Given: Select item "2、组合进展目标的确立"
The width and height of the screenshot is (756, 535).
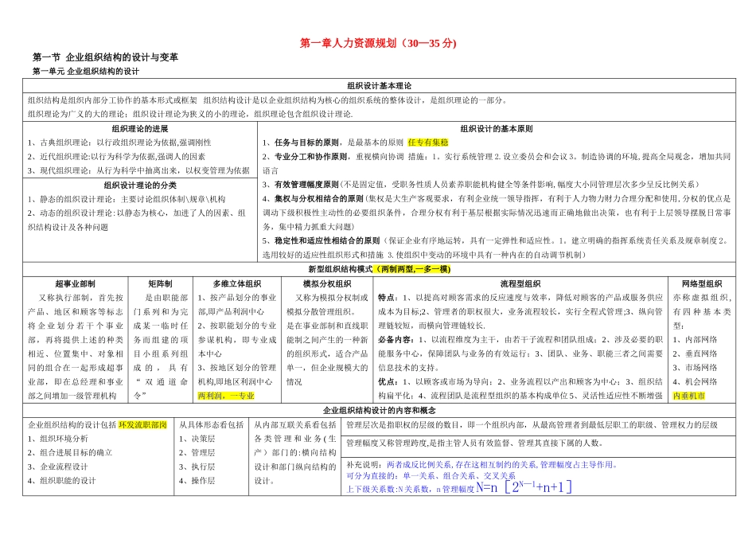Looking at the screenshot, I should [x=70, y=452].
